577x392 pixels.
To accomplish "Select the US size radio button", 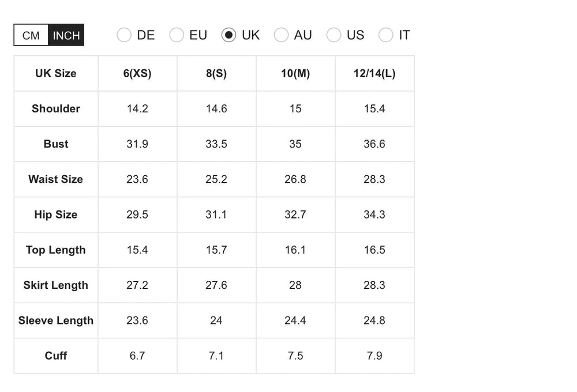I will click(334, 35).
